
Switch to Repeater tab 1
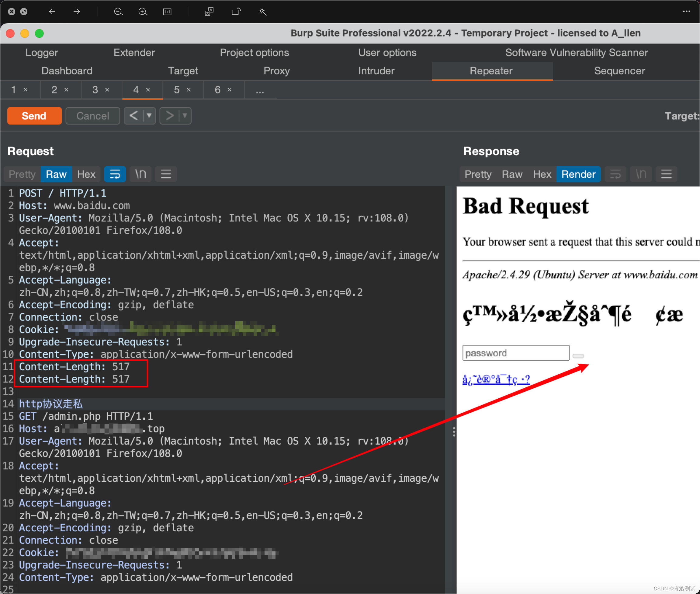[x=13, y=90]
